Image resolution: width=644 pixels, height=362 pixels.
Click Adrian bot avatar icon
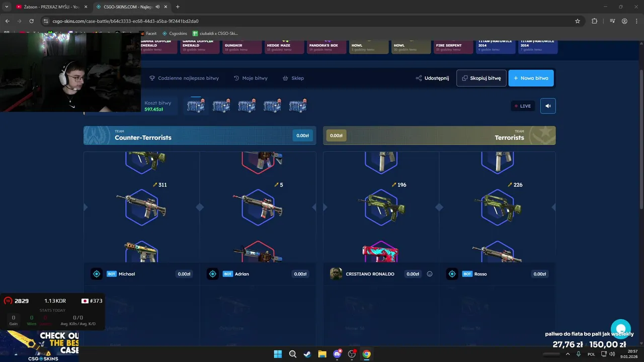coord(213,274)
